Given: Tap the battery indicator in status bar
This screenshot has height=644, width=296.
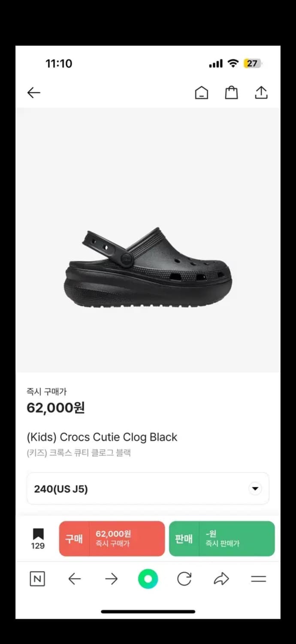Looking at the screenshot, I should tap(252, 64).
